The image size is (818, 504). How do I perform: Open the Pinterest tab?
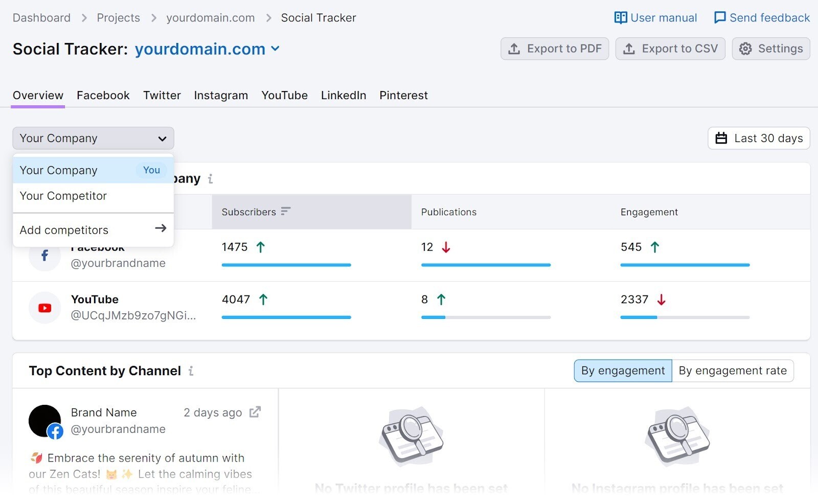pyautogui.click(x=403, y=95)
